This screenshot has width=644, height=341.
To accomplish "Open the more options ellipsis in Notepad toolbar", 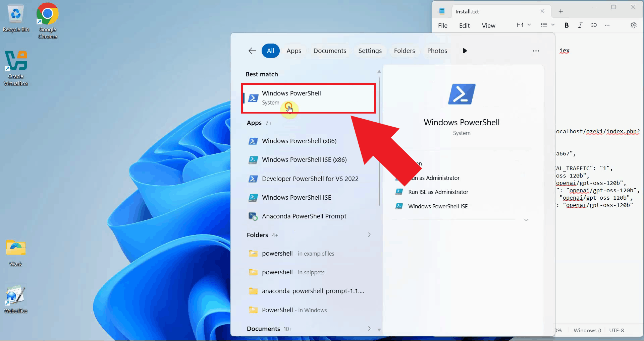I will (607, 25).
